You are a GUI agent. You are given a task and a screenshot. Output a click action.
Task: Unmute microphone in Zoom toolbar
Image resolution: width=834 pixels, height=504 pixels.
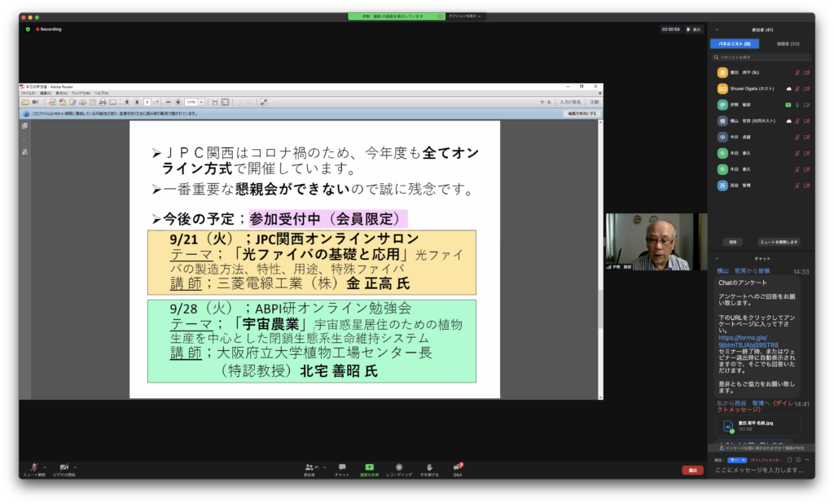tap(34, 469)
